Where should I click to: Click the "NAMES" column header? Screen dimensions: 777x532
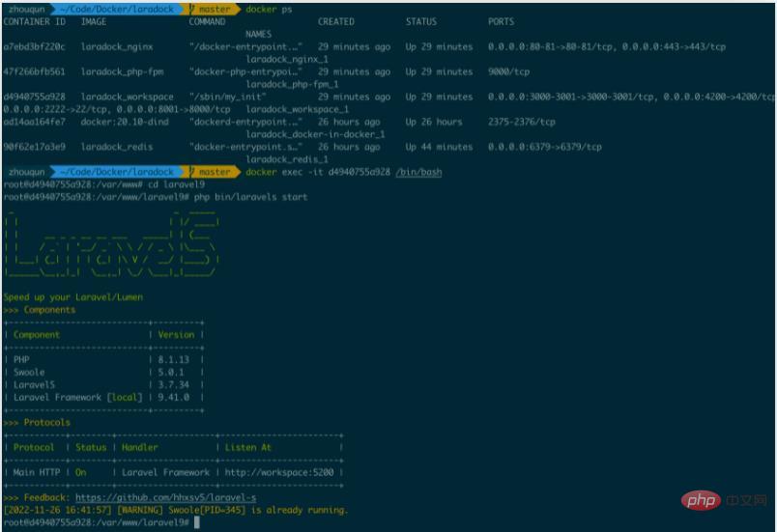(258, 34)
